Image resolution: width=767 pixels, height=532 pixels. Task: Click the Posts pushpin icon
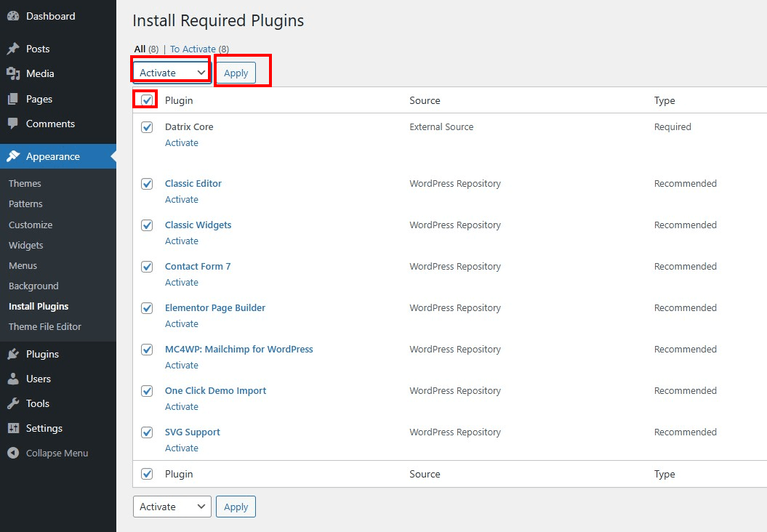[x=13, y=49]
